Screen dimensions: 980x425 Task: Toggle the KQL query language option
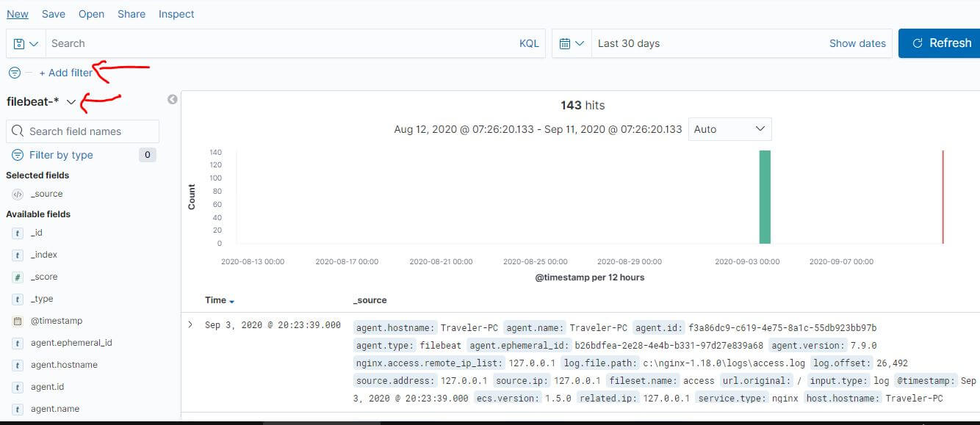(x=529, y=43)
